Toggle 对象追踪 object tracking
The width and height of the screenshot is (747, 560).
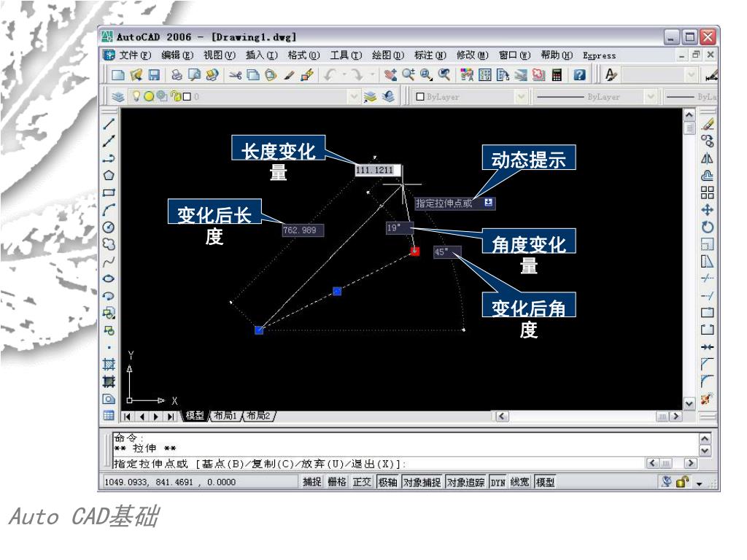coord(465,483)
